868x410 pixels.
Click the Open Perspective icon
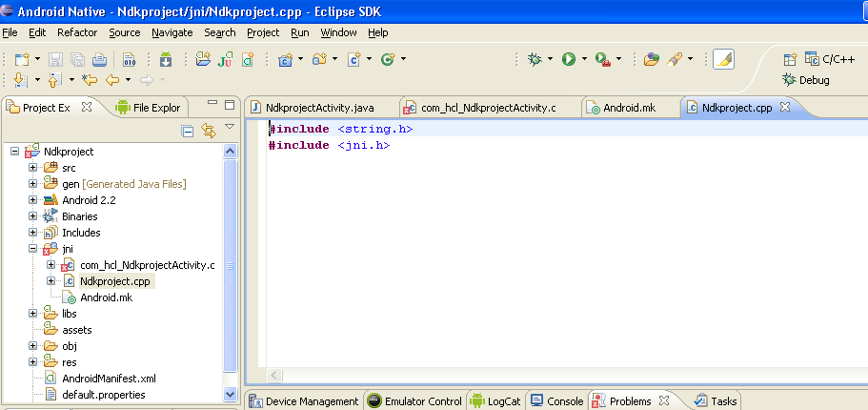790,59
